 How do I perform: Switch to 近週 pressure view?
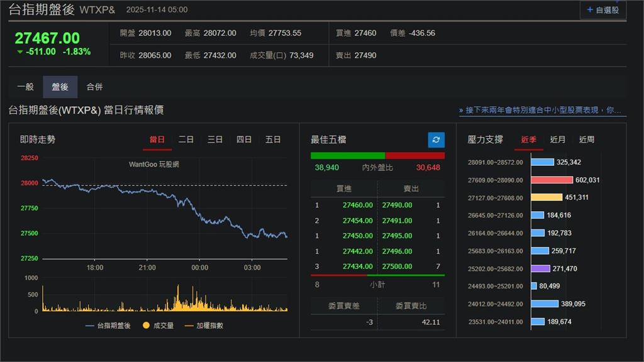point(586,140)
